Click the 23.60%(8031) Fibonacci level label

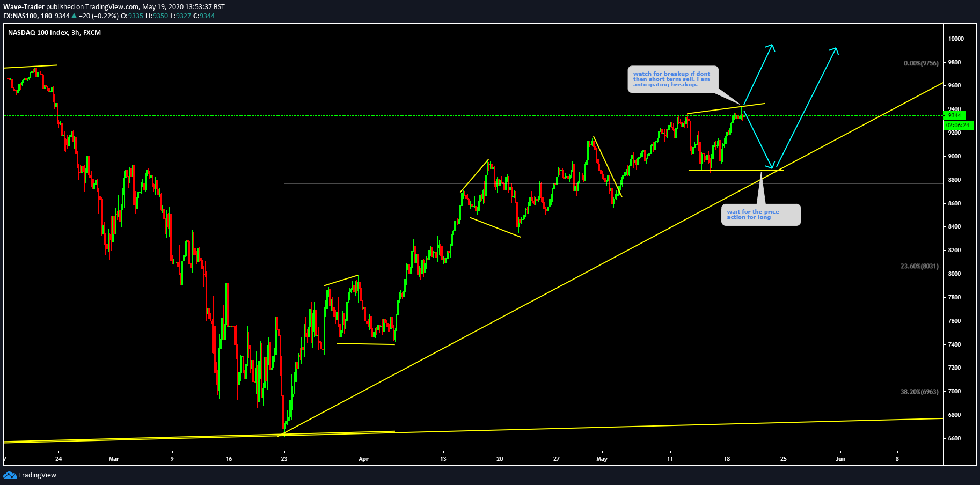tap(919, 266)
